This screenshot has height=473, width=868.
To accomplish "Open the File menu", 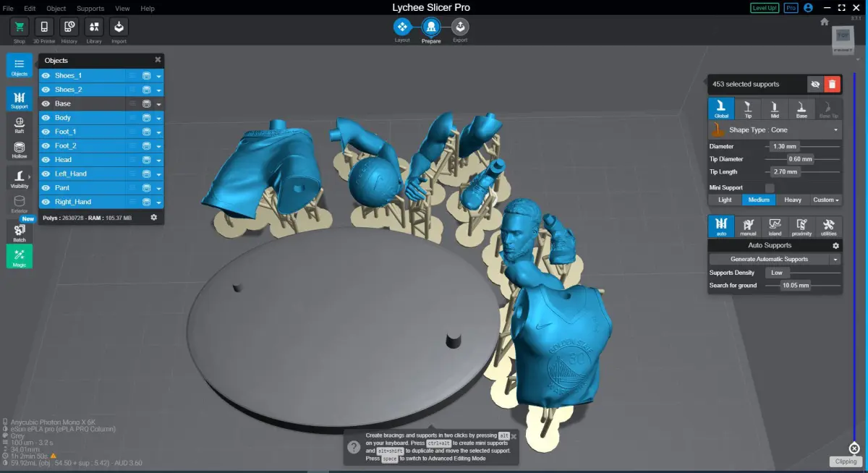I will click(x=8, y=8).
